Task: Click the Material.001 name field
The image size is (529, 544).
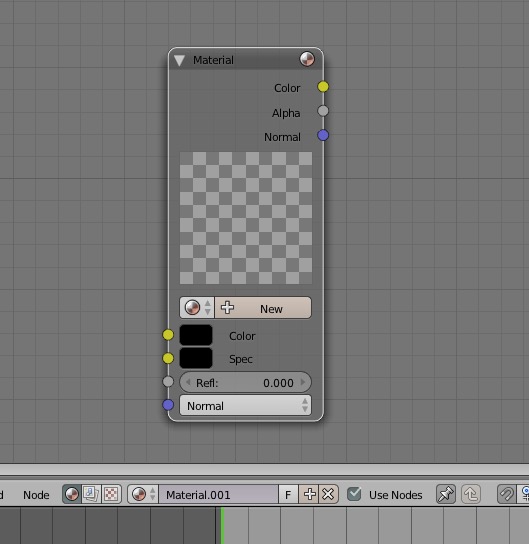Action: point(218,494)
